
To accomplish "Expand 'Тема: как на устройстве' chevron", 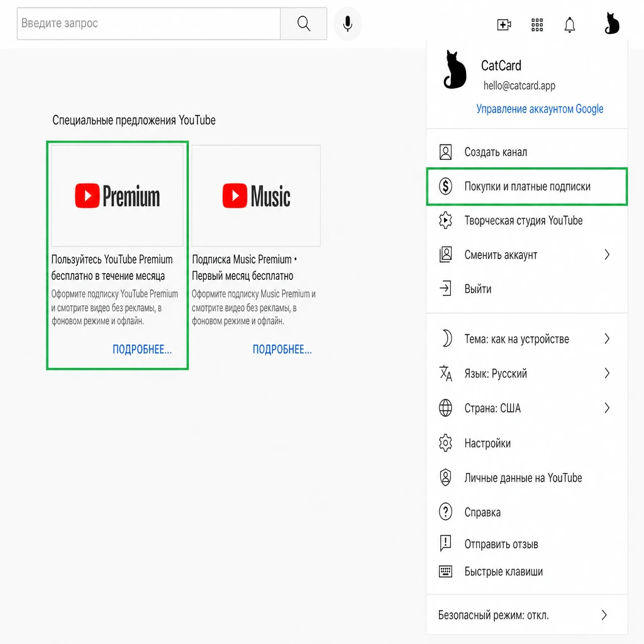I will (607, 339).
